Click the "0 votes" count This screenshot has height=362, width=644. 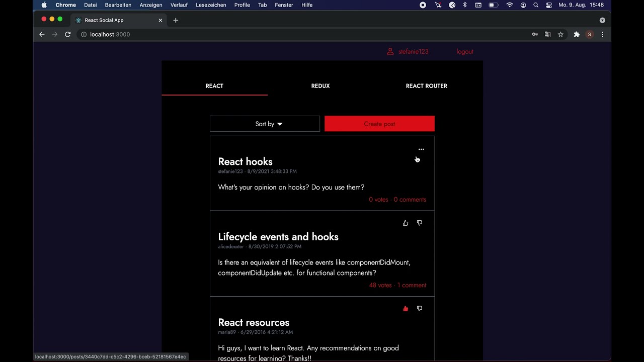(x=378, y=200)
